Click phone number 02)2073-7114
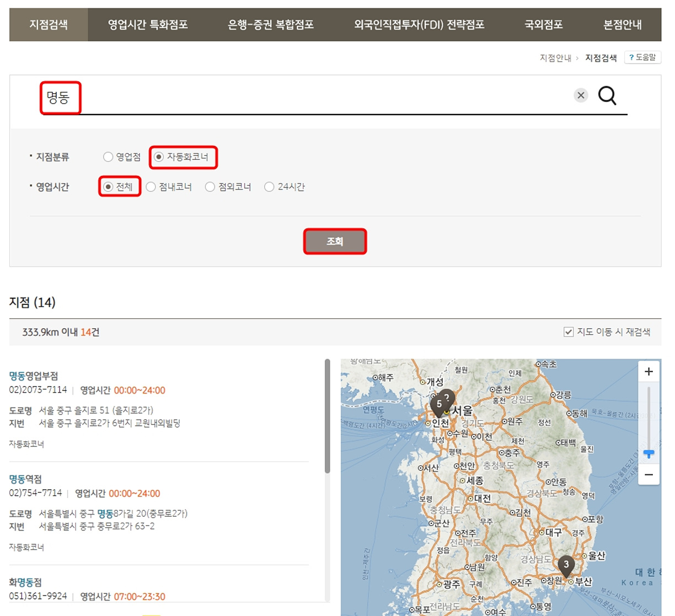Viewport: 675px width, 616px height. click(38, 390)
